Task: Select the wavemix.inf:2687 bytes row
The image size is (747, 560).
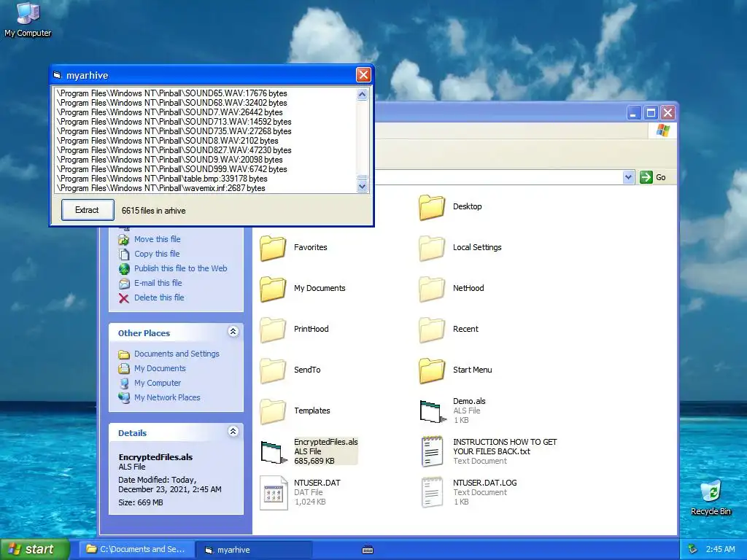Action: 205,188
